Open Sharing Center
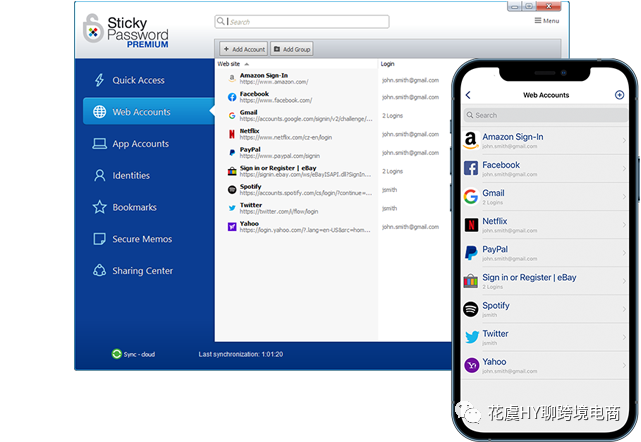This screenshot has width=641, height=442. pyautogui.click(x=142, y=271)
